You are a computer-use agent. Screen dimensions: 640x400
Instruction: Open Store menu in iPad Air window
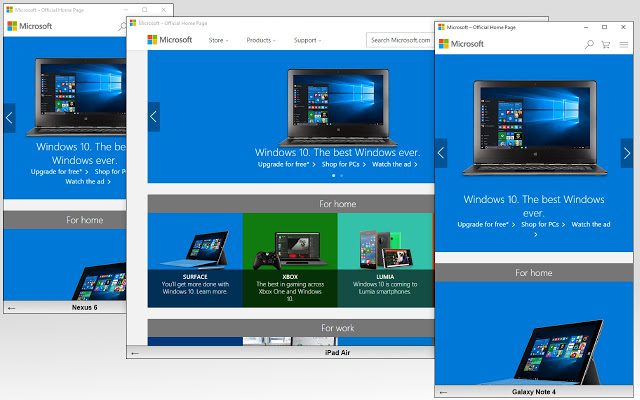point(218,40)
